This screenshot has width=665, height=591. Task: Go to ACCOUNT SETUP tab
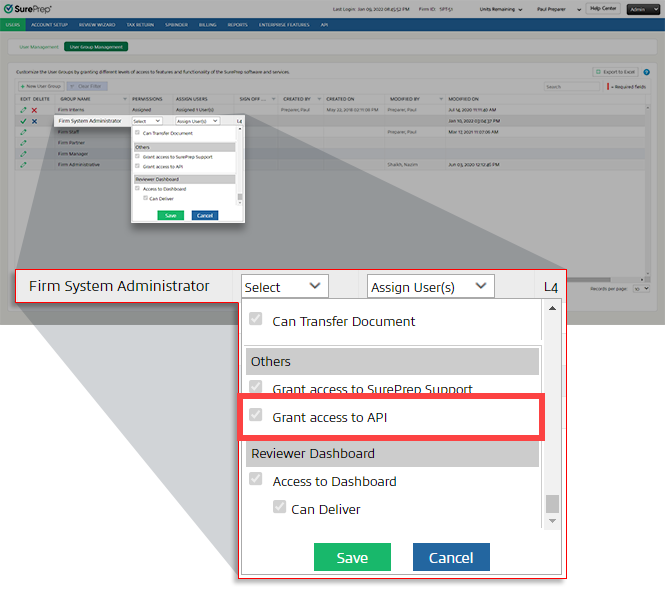coord(49,25)
